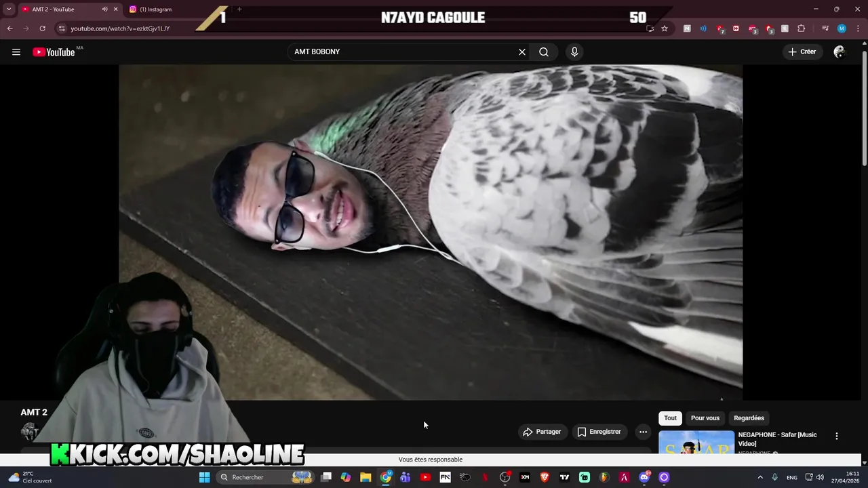Viewport: 868px width, 488px height.
Task: Click the address bar URL
Action: [120, 28]
